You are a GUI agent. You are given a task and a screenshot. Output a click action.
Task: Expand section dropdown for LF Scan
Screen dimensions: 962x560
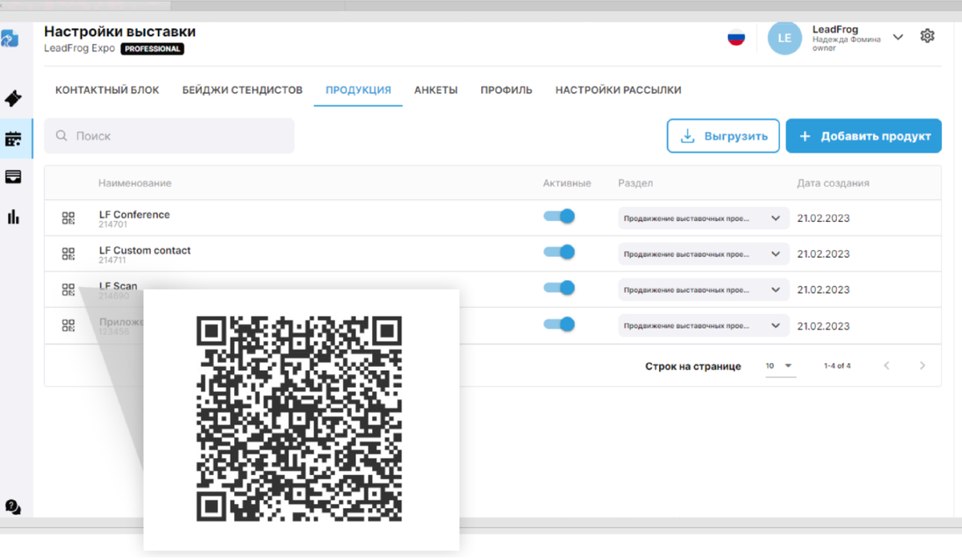pyautogui.click(x=704, y=290)
